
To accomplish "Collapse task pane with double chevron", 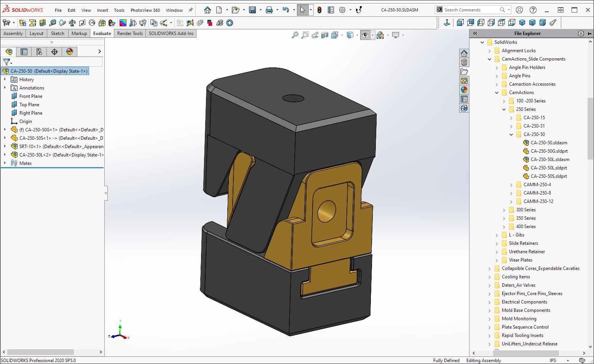I will coord(475,34).
